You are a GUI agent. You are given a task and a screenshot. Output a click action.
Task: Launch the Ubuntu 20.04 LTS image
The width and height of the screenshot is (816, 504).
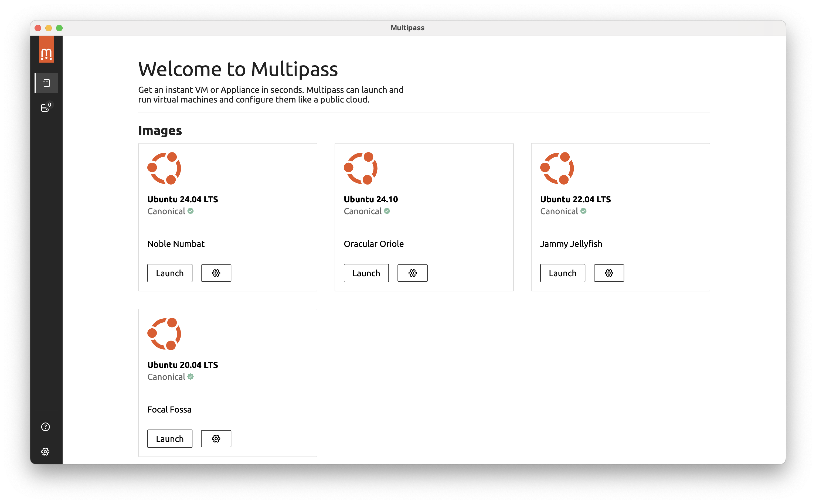(170, 439)
